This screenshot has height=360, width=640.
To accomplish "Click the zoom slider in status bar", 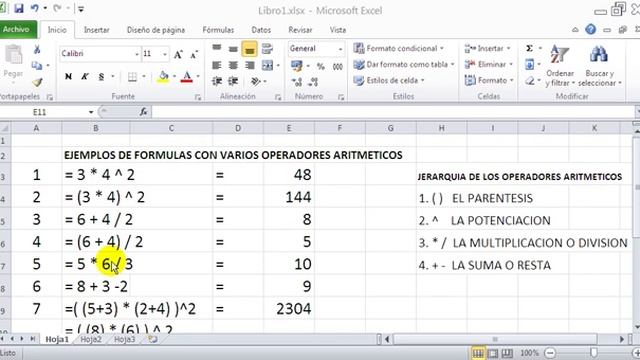I will tap(593, 353).
